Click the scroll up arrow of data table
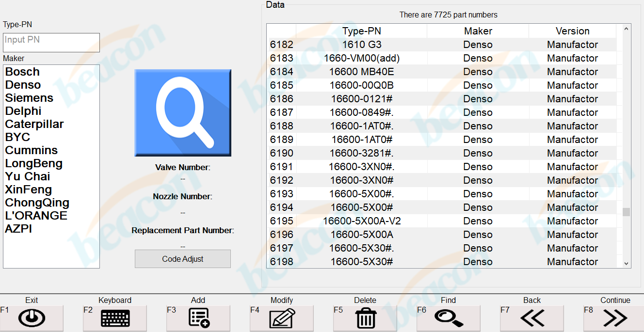The height and width of the screenshot is (332, 644). tap(626, 30)
